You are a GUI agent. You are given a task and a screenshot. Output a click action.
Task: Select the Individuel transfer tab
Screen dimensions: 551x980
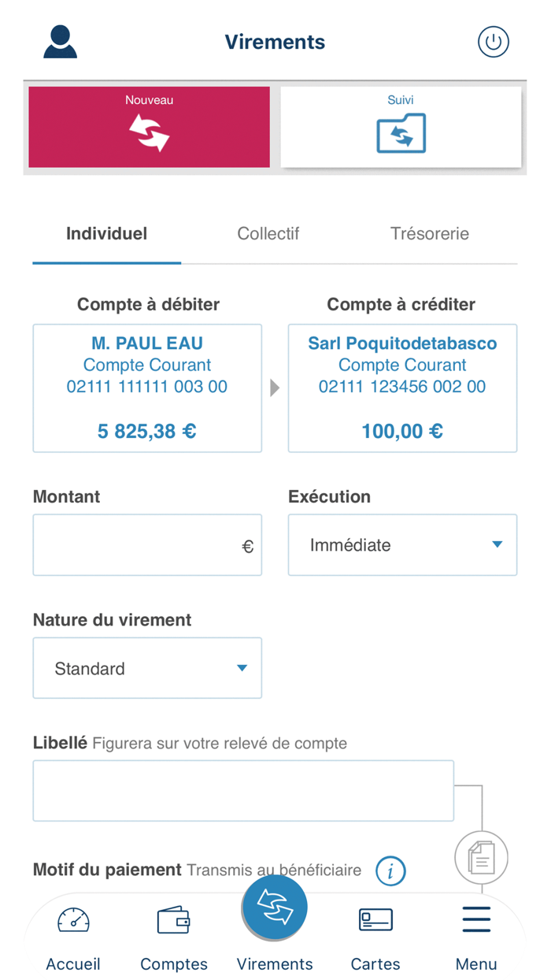click(106, 234)
